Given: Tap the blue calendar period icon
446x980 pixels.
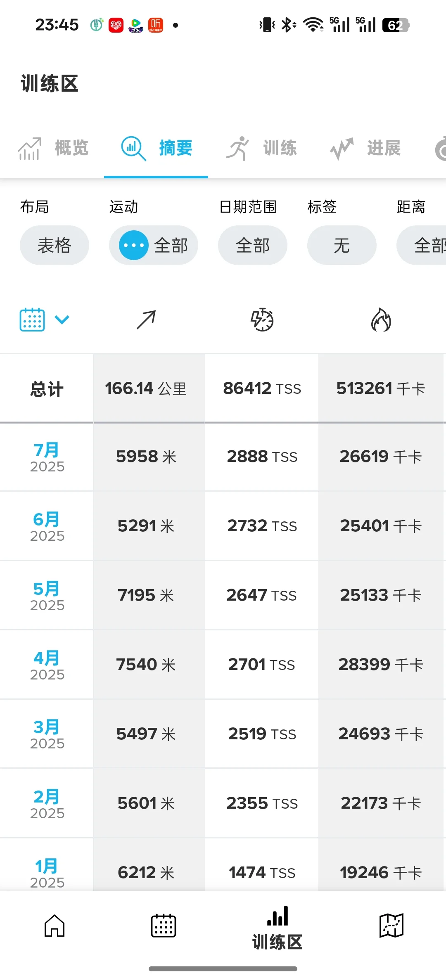Looking at the screenshot, I should (32, 320).
